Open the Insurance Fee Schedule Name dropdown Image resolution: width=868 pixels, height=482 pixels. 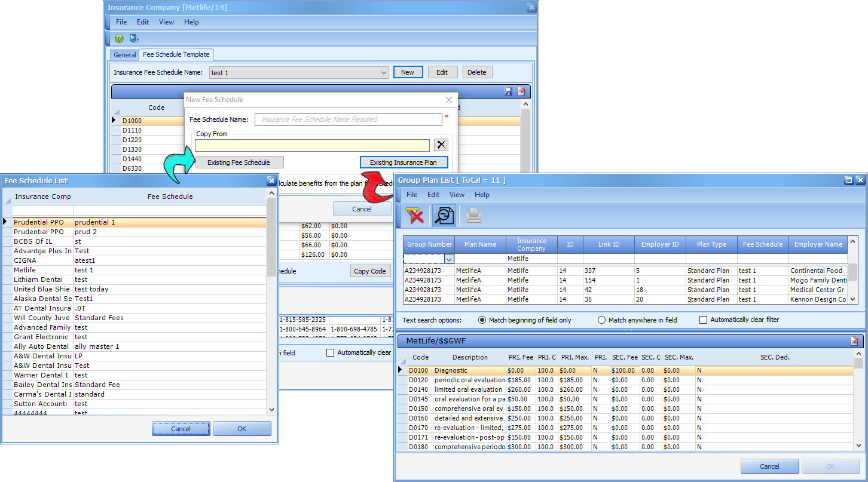pos(384,73)
